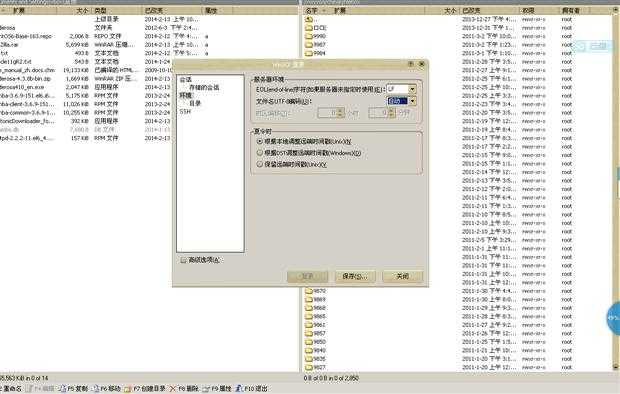Click the 关闭 close button in dialog
Viewport: 620px width, 394px height.
pos(403,276)
